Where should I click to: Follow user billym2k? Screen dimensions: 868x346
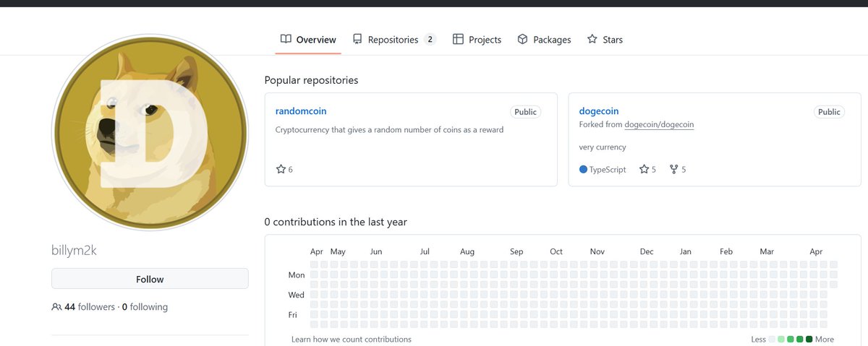click(x=150, y=279)
